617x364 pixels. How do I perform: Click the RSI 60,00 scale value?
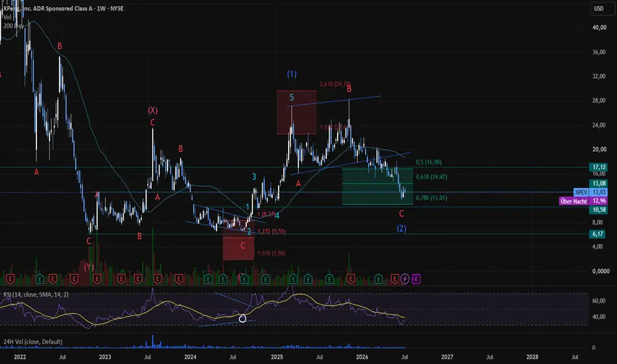[x=599, y=300]
